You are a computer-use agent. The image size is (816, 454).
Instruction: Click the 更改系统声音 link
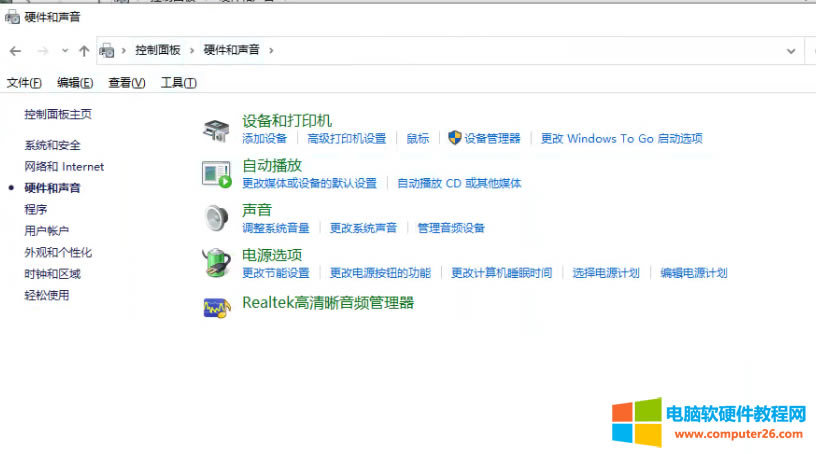[x=363, y=228]
